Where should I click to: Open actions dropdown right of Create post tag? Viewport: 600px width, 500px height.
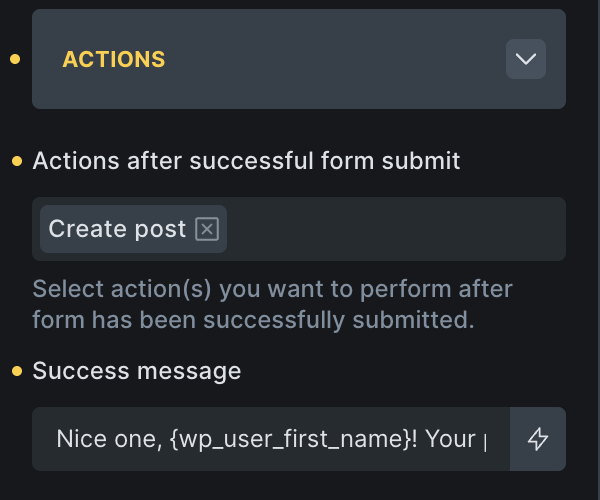point(395,229)
